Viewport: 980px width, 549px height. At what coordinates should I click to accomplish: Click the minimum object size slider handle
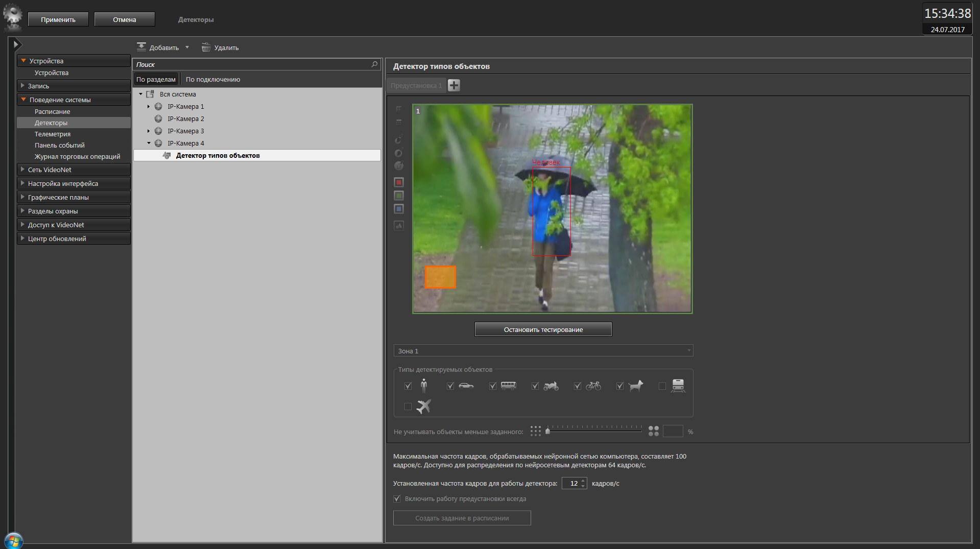coord(547,431)
